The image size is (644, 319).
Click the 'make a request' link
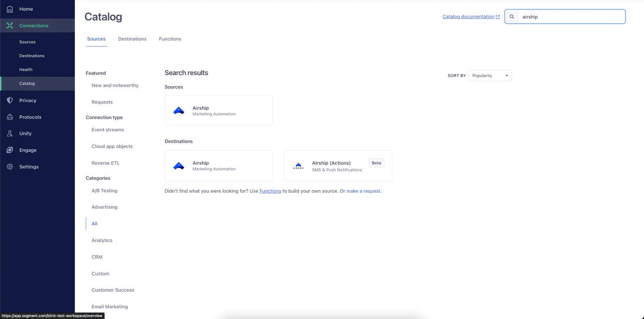(x=364, y=191)
